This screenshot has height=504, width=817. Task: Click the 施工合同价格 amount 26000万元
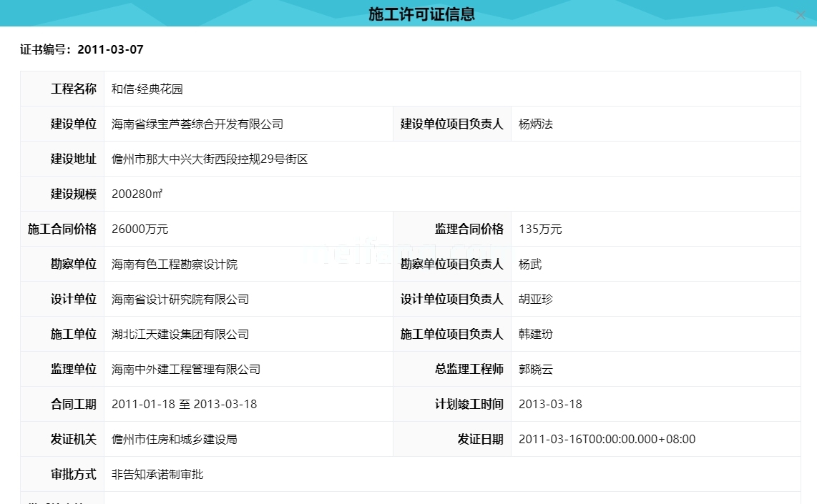140,229
